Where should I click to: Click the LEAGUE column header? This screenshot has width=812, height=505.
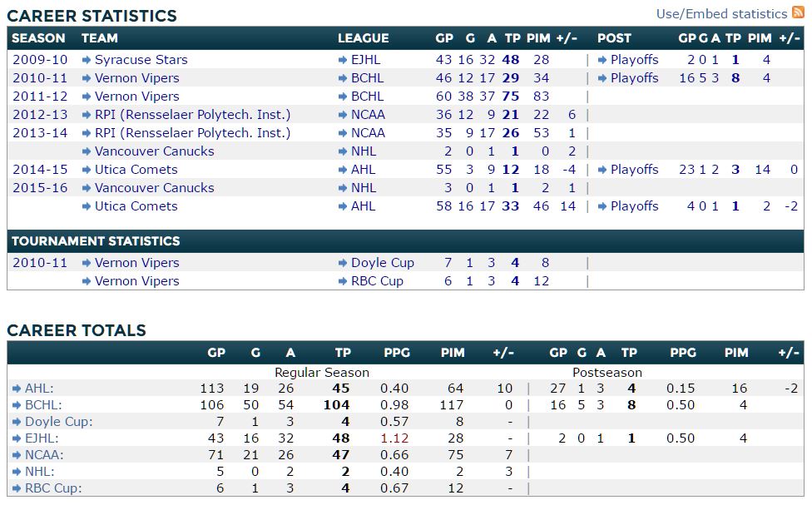pyautogui.click(x=363, y=38)
